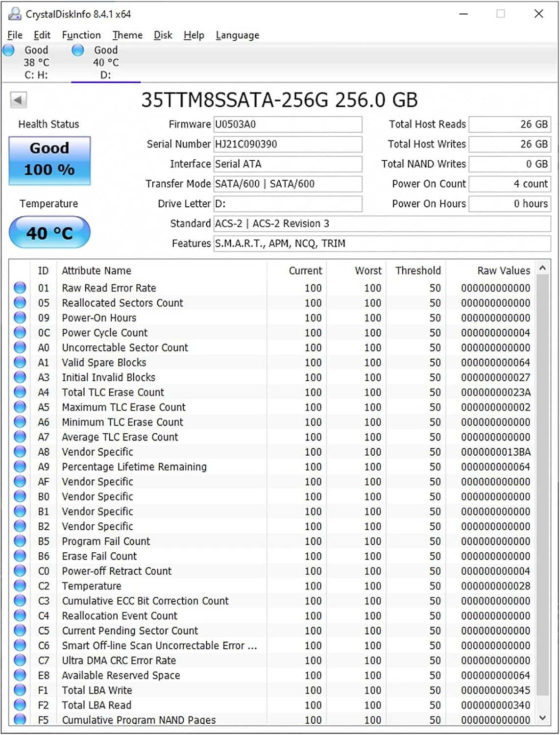Viewport: 560px width, 735px height.
Task: Click the attribute list scrollbar up arrow
Action: coord(543,268)
